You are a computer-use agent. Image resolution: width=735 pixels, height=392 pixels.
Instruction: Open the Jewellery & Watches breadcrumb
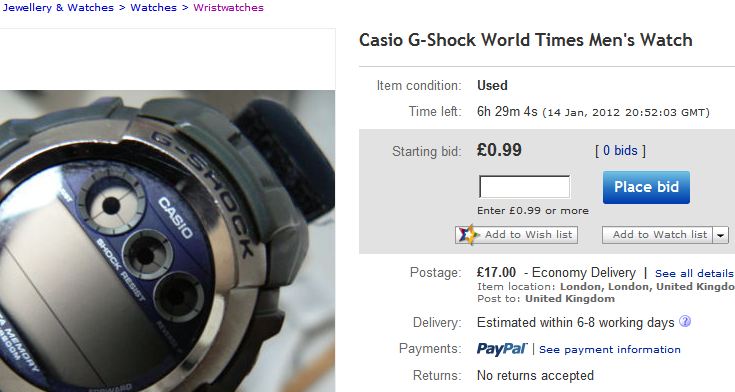(x=58, y=8)
